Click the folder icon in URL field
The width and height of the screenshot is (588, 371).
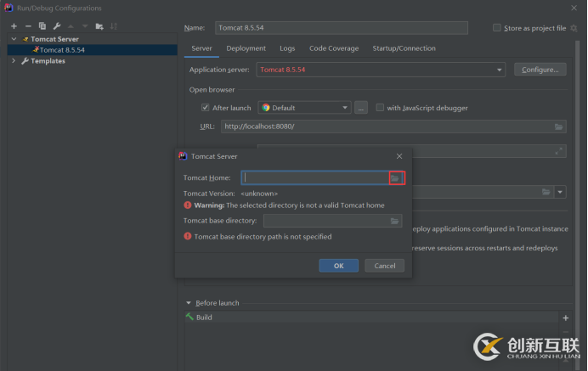click(558, 126)
